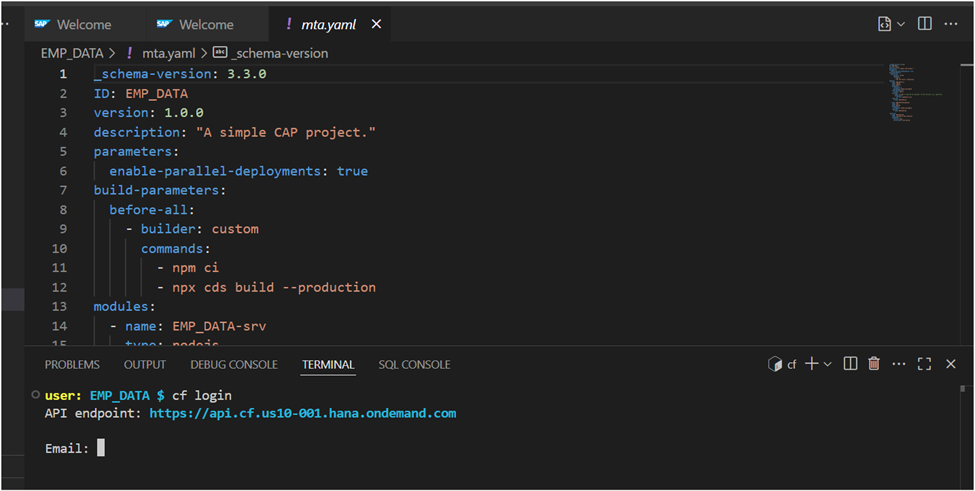
Task: Open the first Welcome tab
Action: click(x=86, y=24)
